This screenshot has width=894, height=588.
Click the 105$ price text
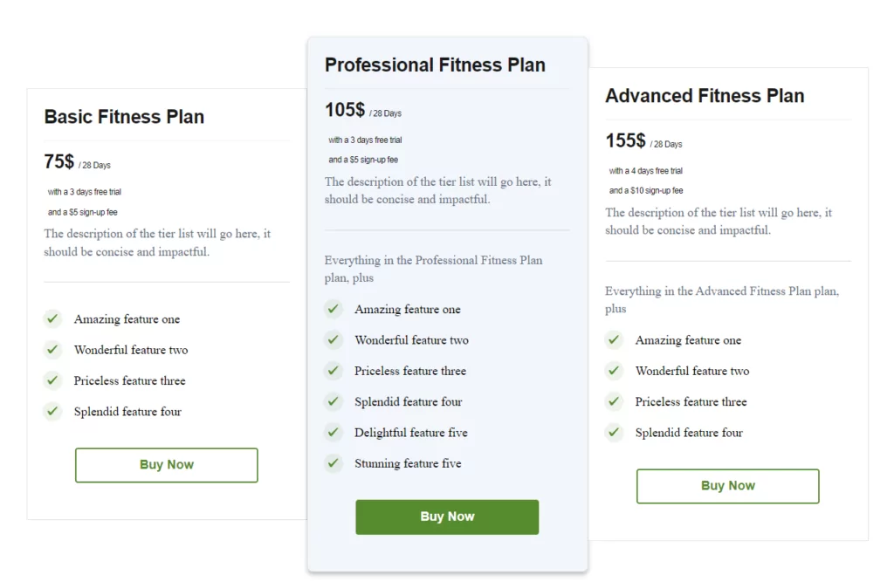pos(345,110)
